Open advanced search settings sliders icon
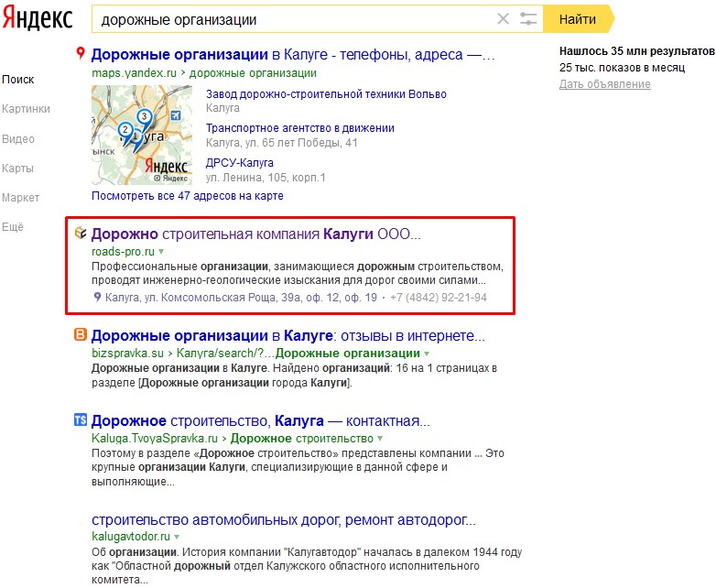This screenshot has width=716, height=588. [x=528, y=19]
